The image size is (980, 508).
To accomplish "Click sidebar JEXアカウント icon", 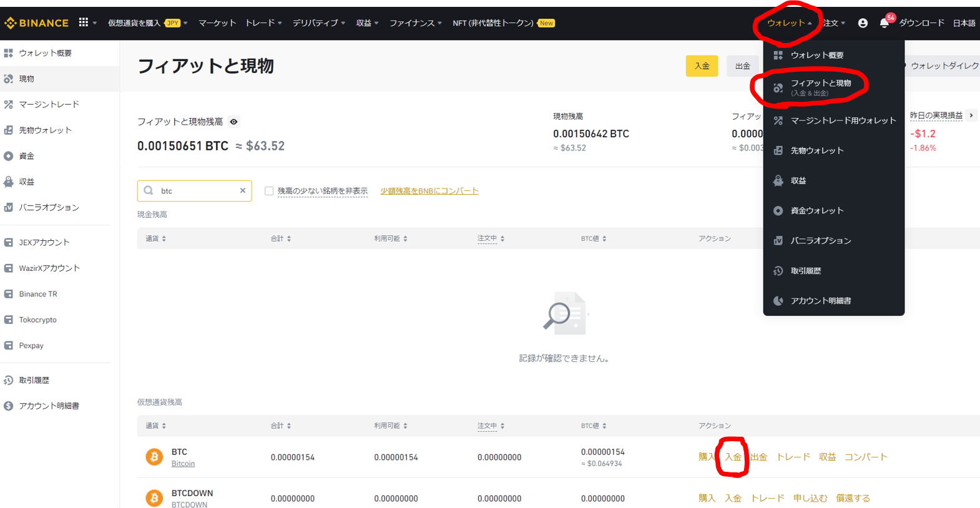I will pos(9,242).
